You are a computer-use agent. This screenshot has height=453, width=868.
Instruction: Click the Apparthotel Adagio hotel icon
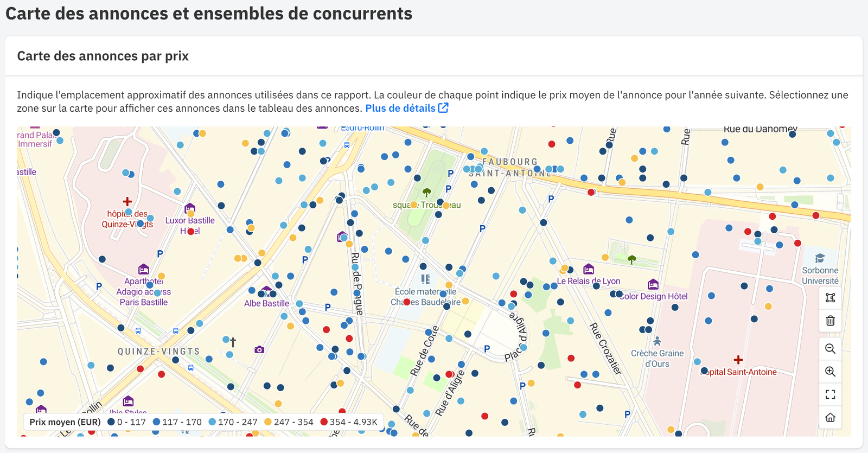coord(143,269)
